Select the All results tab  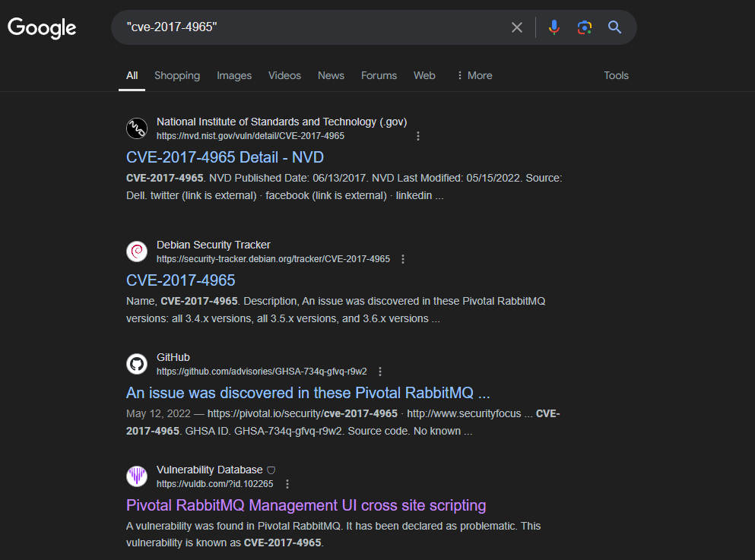pos(132,75)
